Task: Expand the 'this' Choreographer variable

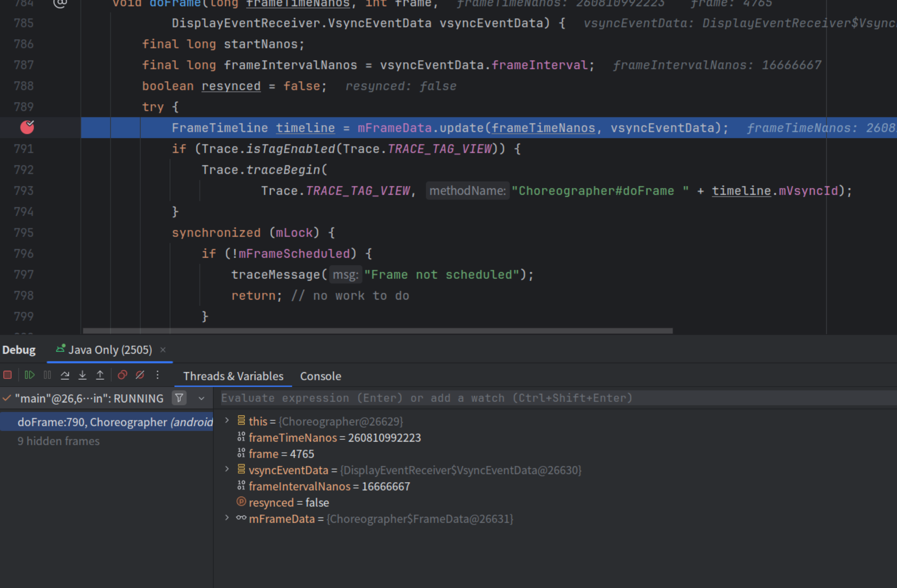Action: 227,421
